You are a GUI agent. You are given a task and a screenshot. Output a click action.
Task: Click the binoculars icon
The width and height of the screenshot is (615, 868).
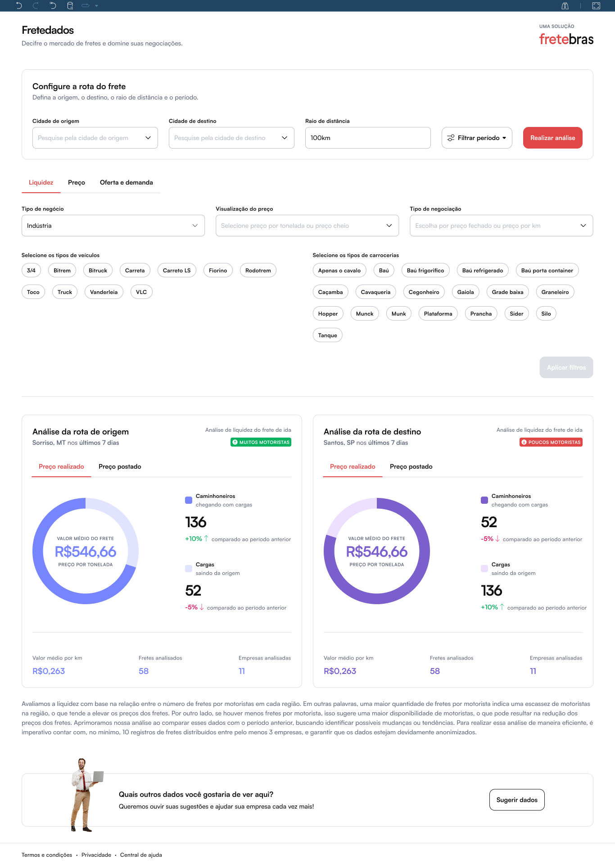click(565, 6)
